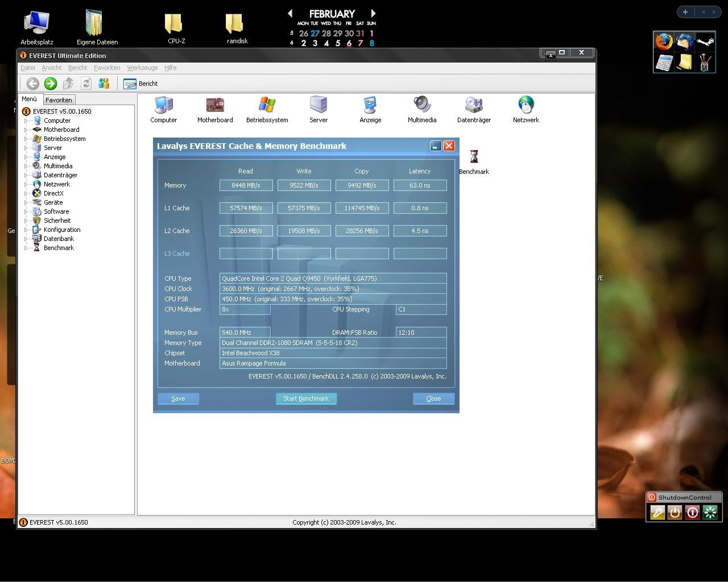728x582 pixels.
Task: Expand the Netzwerk tree node
Action: click(x=26, y=184)
